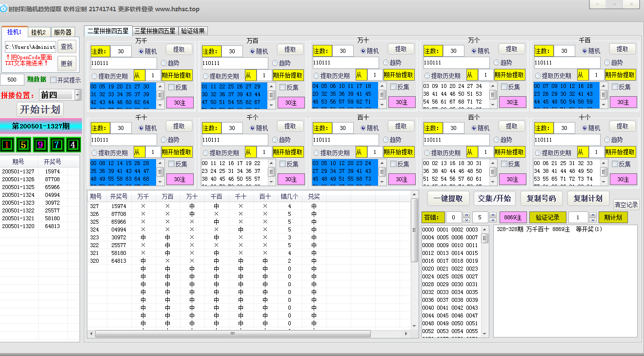Check 反集 in the 万千 panel
Viewport: 644px width, 356px height.
(178, 87)
